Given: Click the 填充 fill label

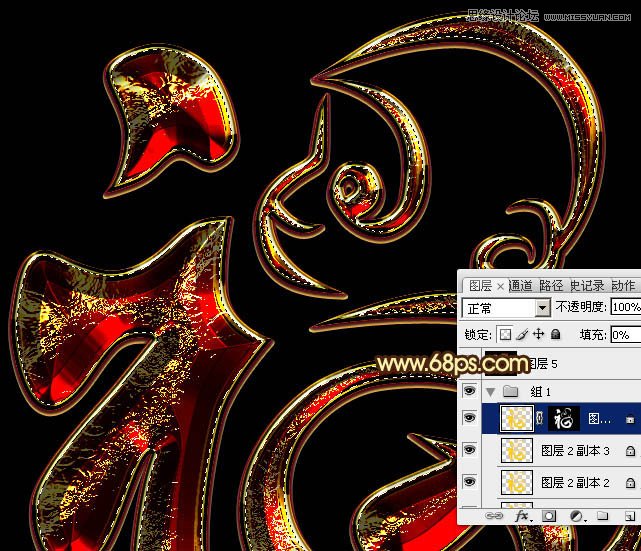Looking at the screenshot, I should (x=593, y=335).
